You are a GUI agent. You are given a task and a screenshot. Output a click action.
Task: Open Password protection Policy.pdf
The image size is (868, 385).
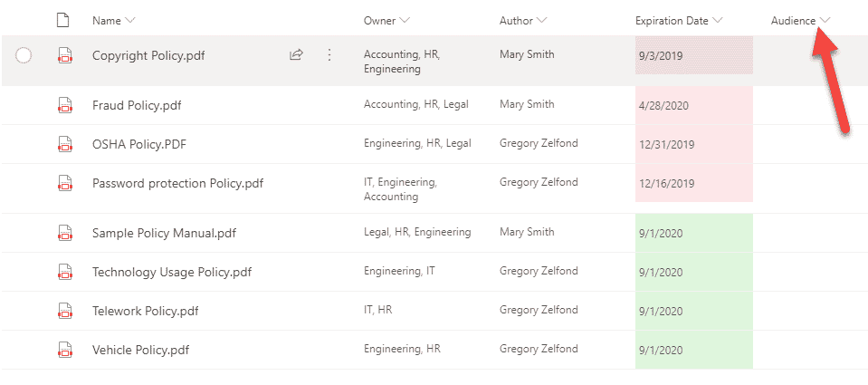pos(177,184)
